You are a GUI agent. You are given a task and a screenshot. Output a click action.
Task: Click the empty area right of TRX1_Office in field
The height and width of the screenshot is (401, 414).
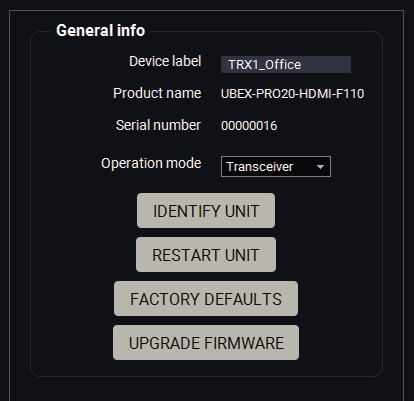(x=326, y=64)
